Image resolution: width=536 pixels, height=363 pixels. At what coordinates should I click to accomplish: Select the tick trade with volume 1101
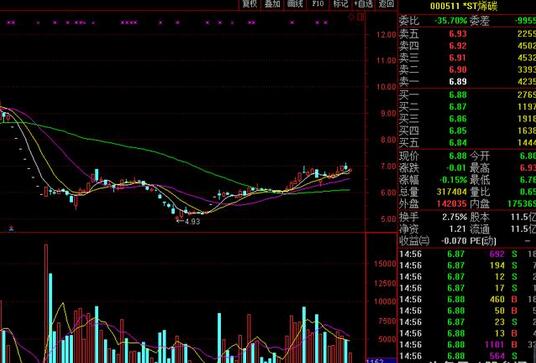(x=467, y=344)
